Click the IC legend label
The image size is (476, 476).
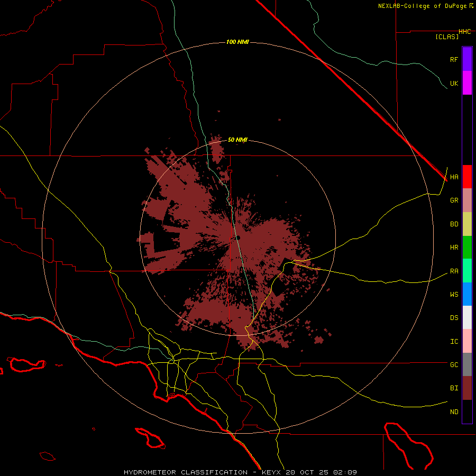(x=454, y=342)
